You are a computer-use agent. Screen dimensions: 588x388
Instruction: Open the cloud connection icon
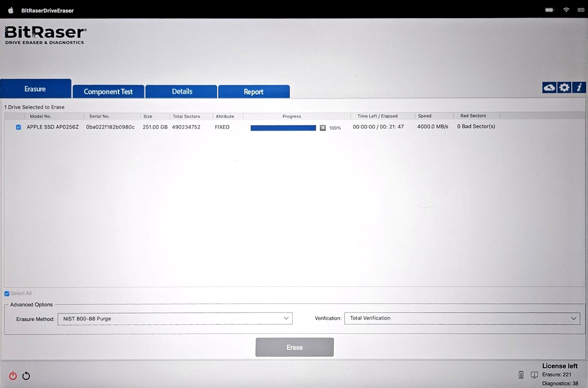pyautogui.click(x=549, y=87)
